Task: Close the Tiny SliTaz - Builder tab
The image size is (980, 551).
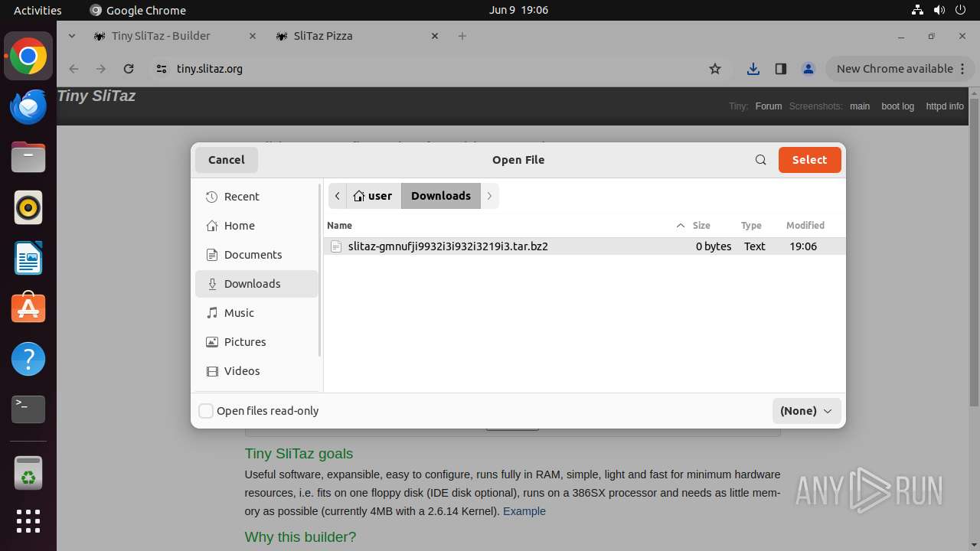Action: coord(253,36)
